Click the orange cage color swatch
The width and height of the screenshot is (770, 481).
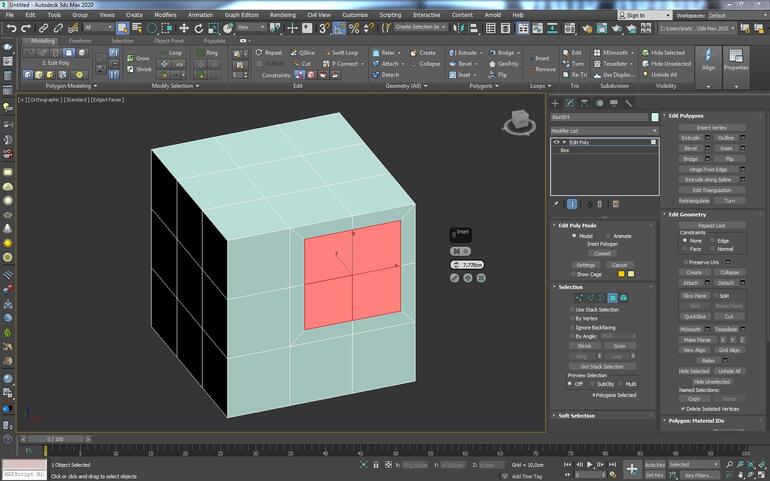621,274
